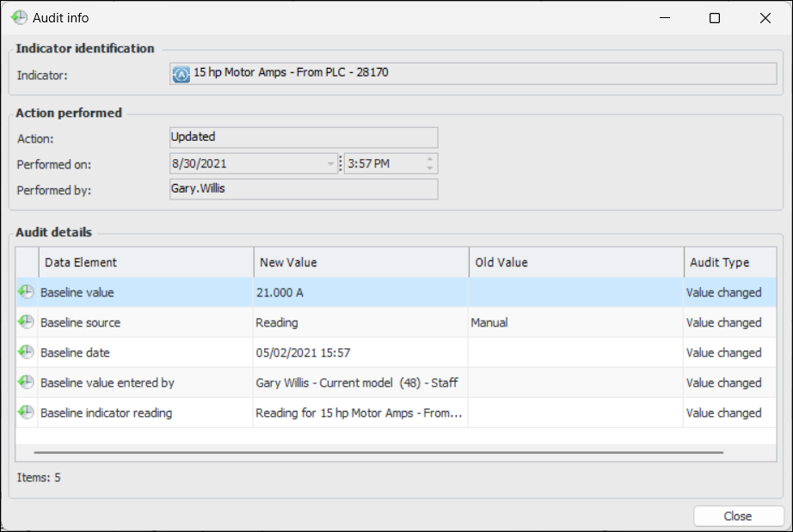This screenshot has width=793, height=532.
Task: Click the Indicator field 15 hp Motor Amps
Action: pos(473,74)
